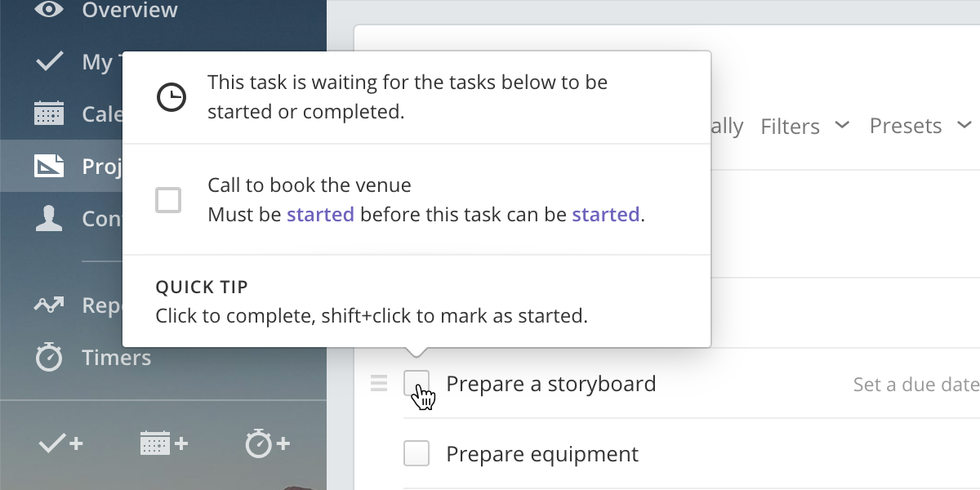Click Set a due date for storyboard
This screenshot has width=980, height=490.
click(915, 384)
